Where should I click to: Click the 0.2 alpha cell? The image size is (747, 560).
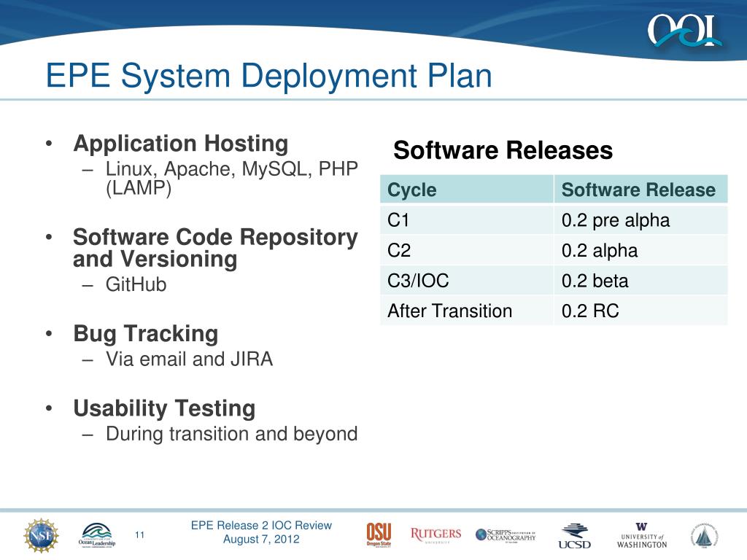point(640,251)
